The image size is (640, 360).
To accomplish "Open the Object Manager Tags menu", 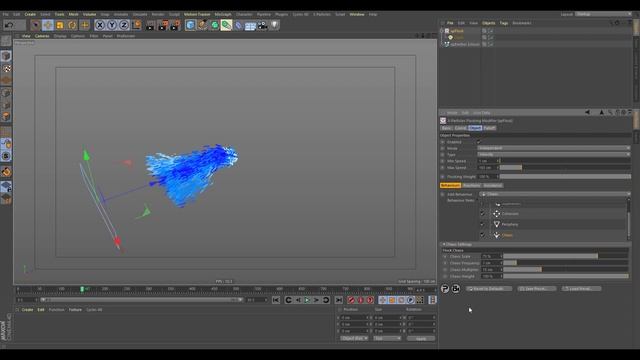I will click(x=504, y=23).
